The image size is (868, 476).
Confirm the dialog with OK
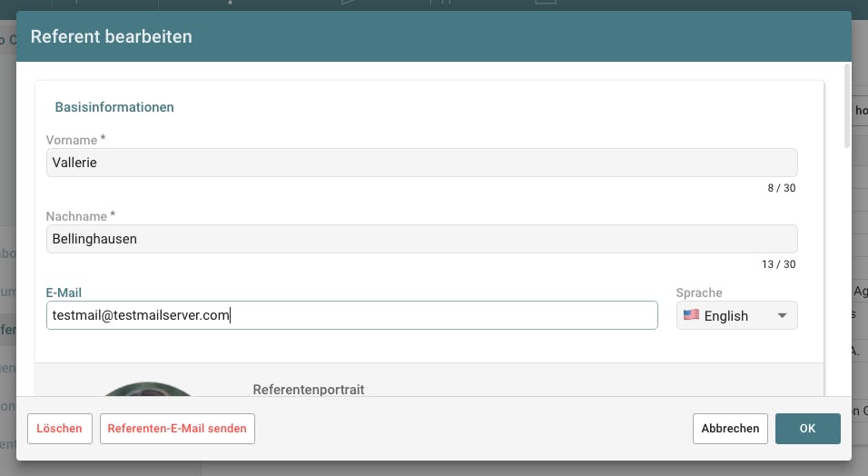[x=807, y=429]
